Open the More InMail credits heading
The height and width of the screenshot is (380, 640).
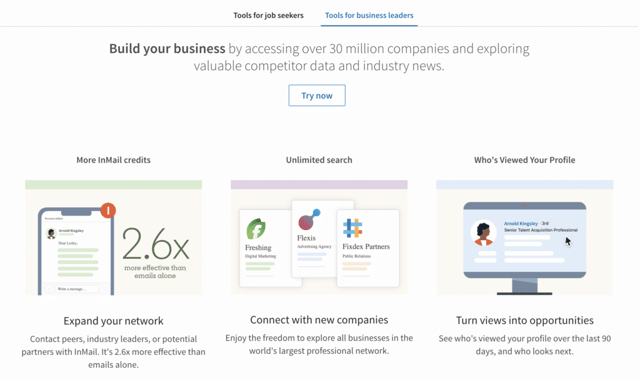(113, 160)
